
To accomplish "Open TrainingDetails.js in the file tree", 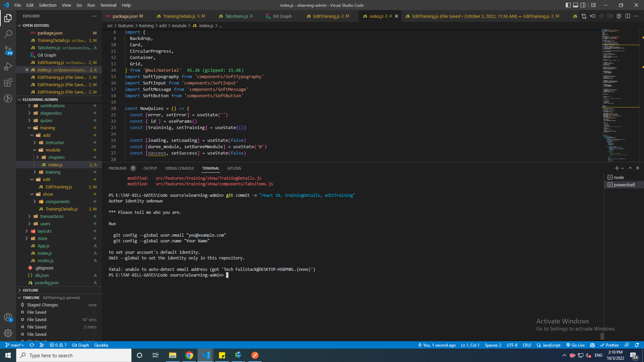I will click(x=62, y=209).
